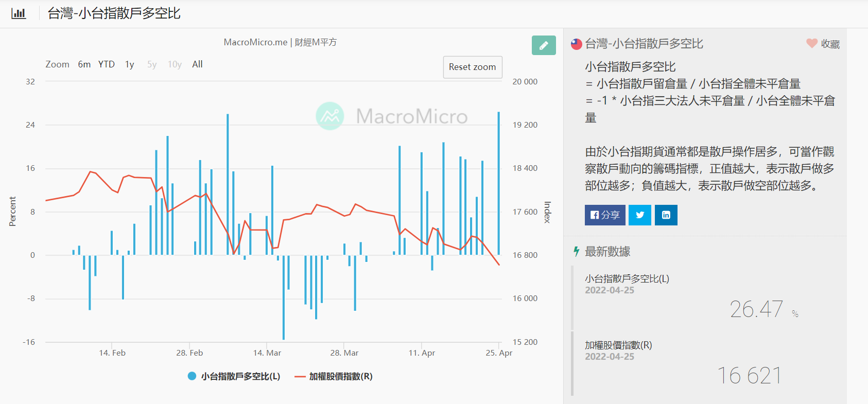Toggle 加權股價指數(R) legend series
868x404 pixels.
coord(334,376)
